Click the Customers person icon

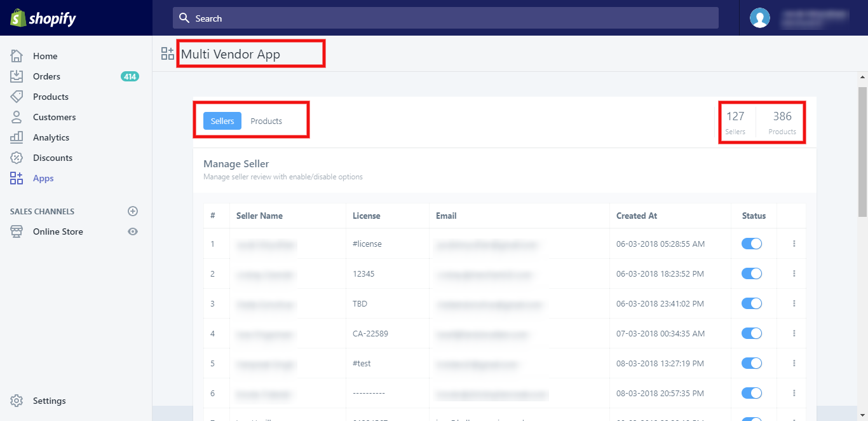[17, 117]
